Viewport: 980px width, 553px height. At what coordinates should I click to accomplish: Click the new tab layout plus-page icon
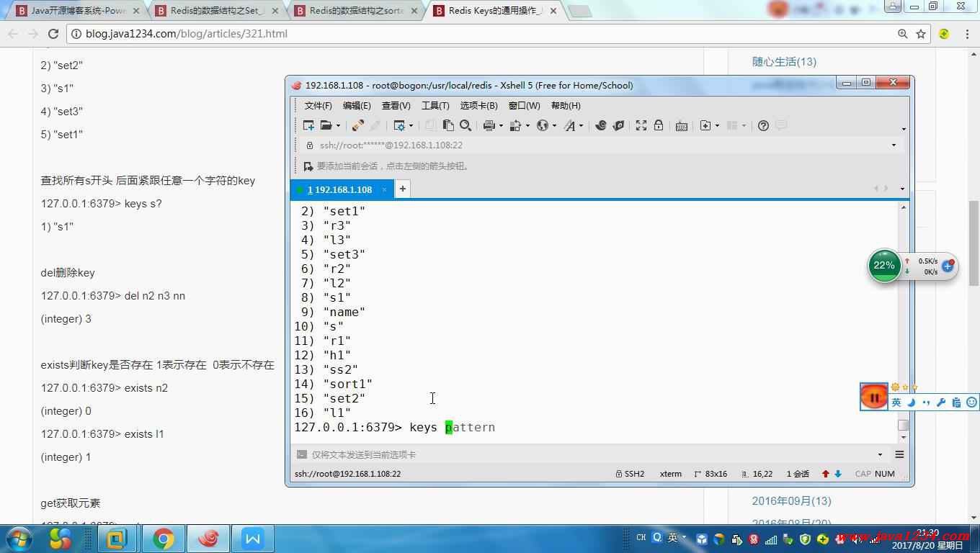705,125
